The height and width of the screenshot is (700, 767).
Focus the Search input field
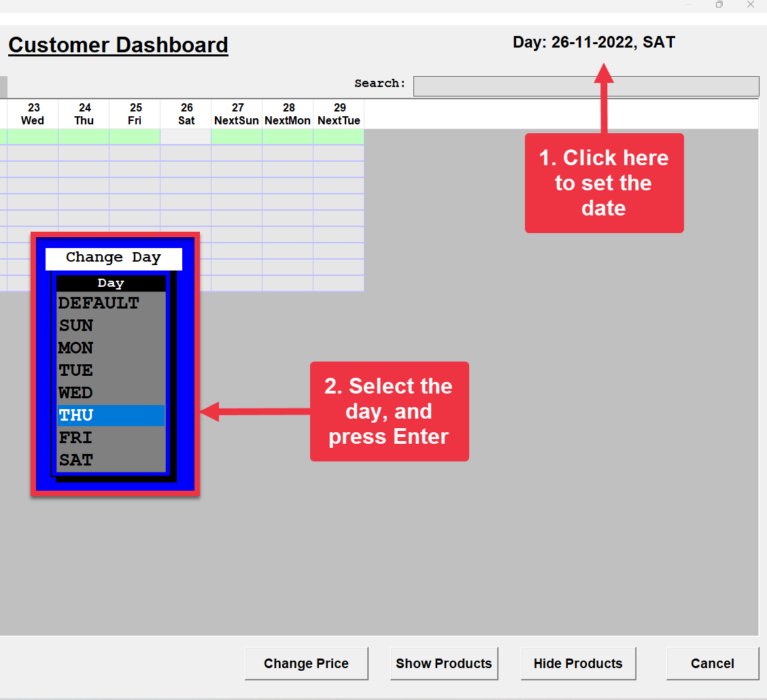click(x=586, y=86)
